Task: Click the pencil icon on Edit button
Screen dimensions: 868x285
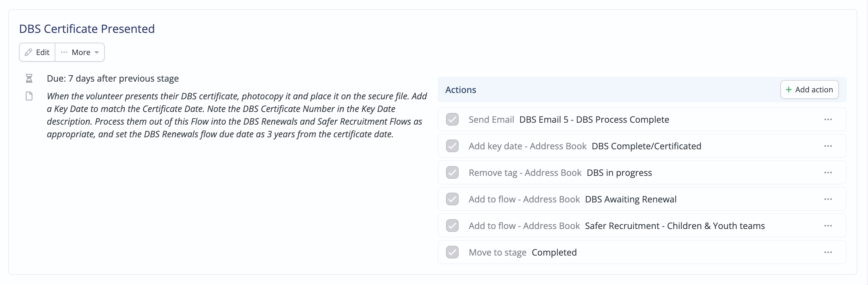Action: [29, 52]
